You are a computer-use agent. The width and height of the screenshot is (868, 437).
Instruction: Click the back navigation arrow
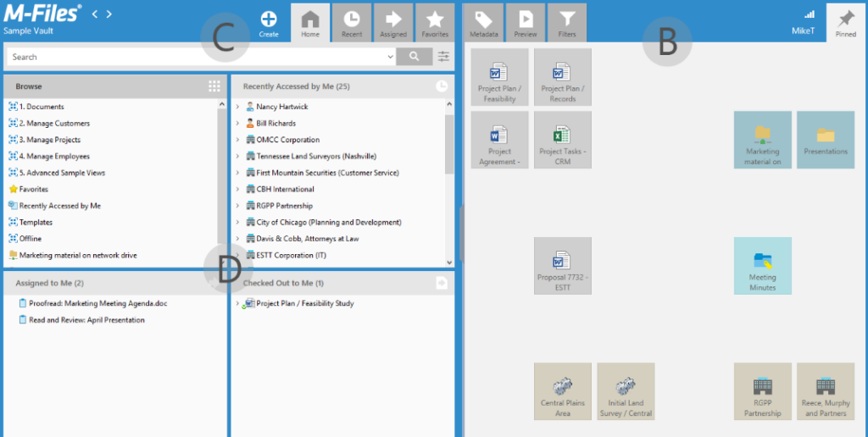coord(95,14)
